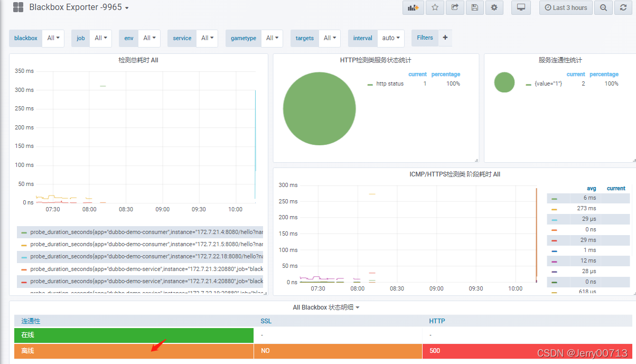Click the 29 ms legend value
The image size is (636, 364).
click(x=588, y=240)
